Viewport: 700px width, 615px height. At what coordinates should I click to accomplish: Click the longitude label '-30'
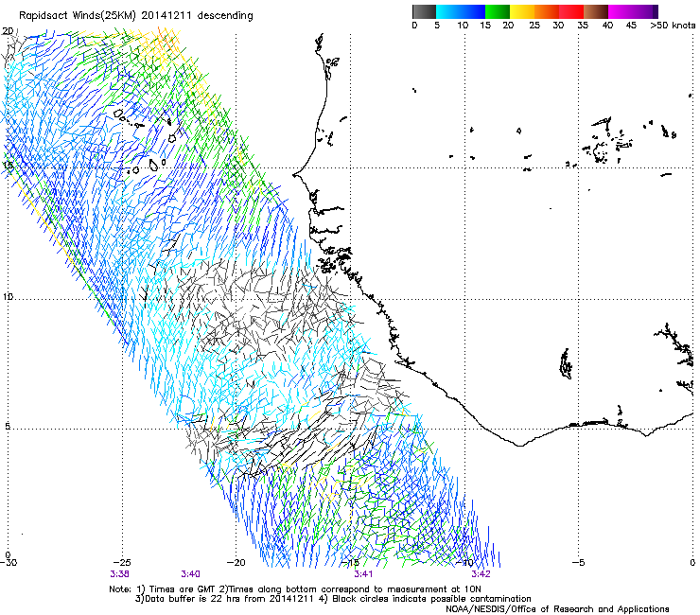(x=9, y=563)
